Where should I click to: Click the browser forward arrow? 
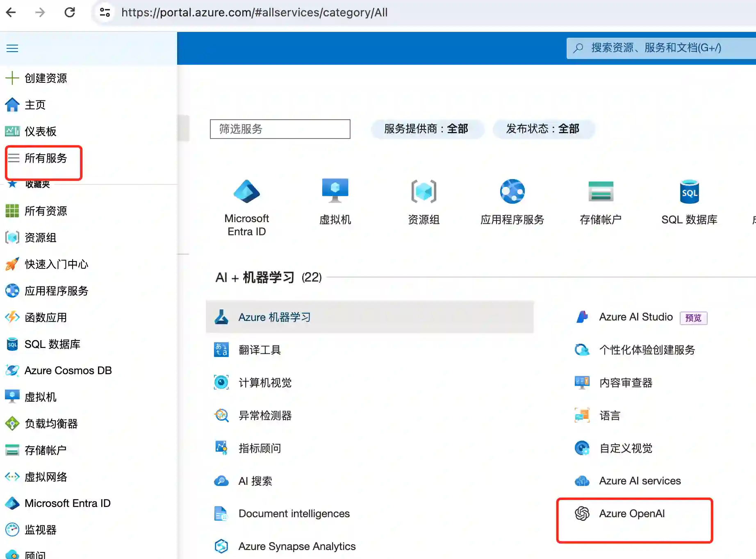pos(40,12)
